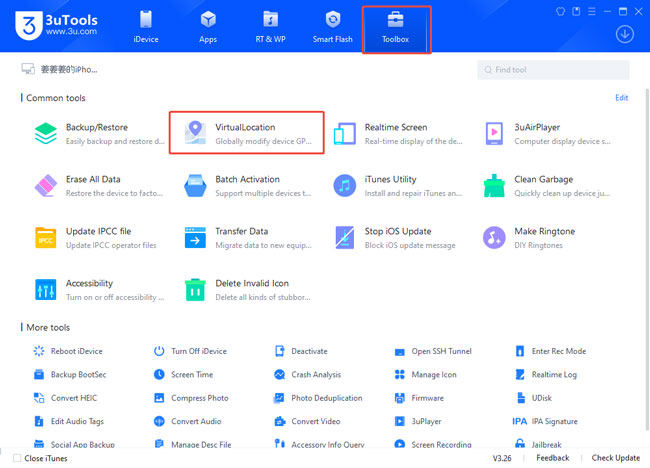Open the Delete Invalid Icon tool
650x468 pixels.
click(x=196, y=289)
